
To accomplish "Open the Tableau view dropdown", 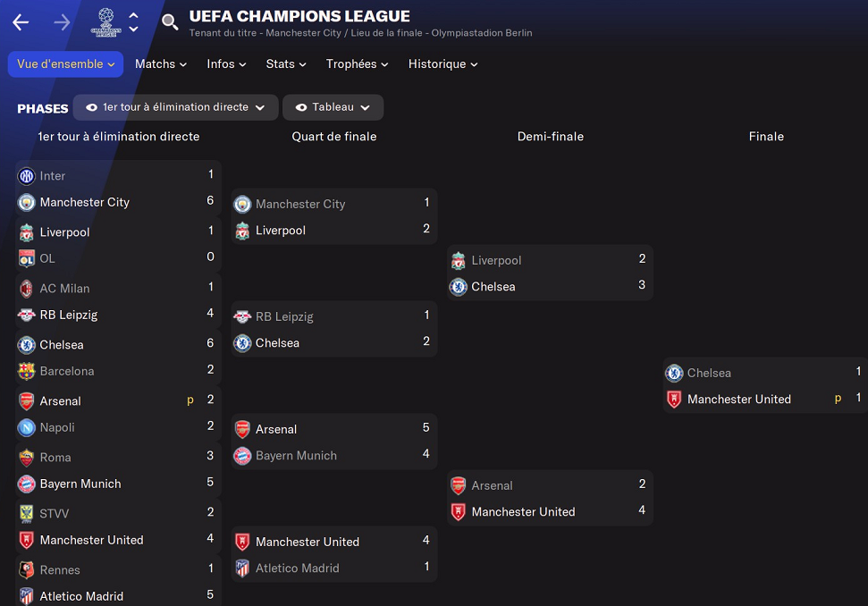I will point(333,107).
